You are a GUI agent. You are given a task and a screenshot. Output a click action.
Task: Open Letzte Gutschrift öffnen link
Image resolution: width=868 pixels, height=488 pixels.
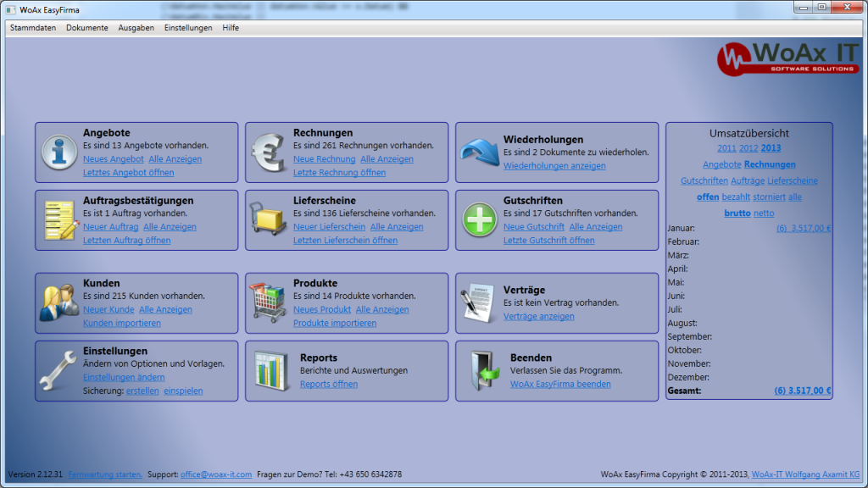tap(549, 240)
